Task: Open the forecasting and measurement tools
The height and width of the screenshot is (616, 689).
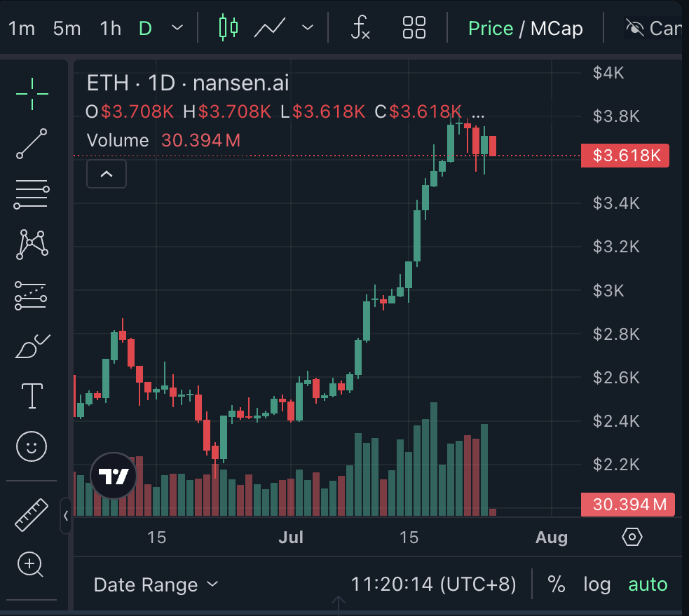Action: 31,295
